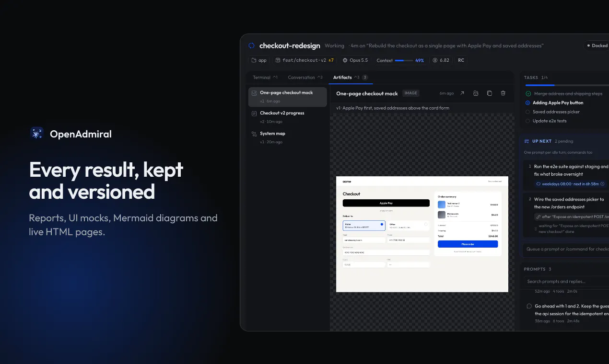Open the One-page checkout mock artifact row
Viewport: 609px width, 364px height.
[x=287, y=97]
